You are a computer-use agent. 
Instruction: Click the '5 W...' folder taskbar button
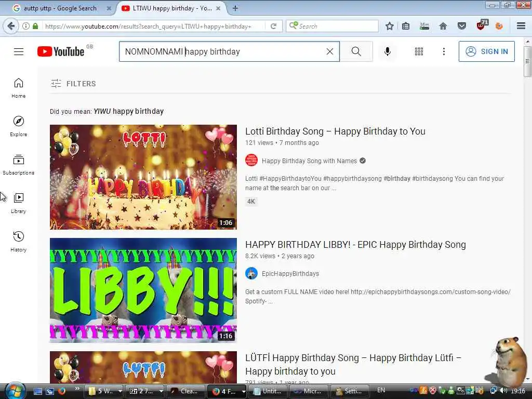point(101,391)
